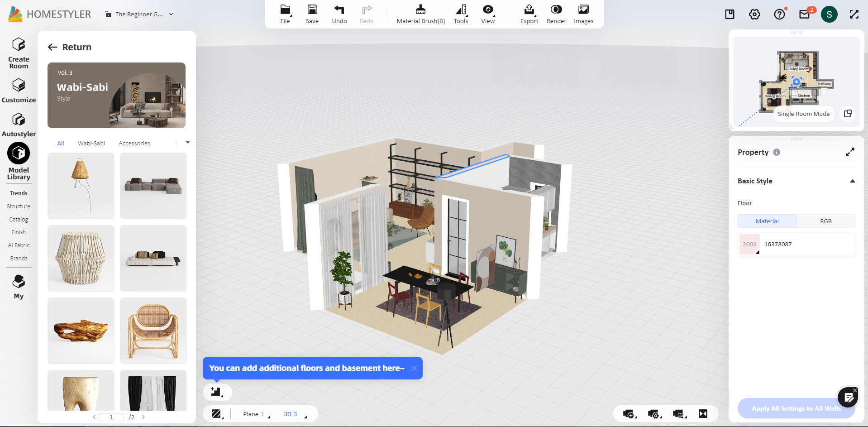Undo the last action
Image resolution: width=868 pixels, height=427 pixels.
click(339, 14)
